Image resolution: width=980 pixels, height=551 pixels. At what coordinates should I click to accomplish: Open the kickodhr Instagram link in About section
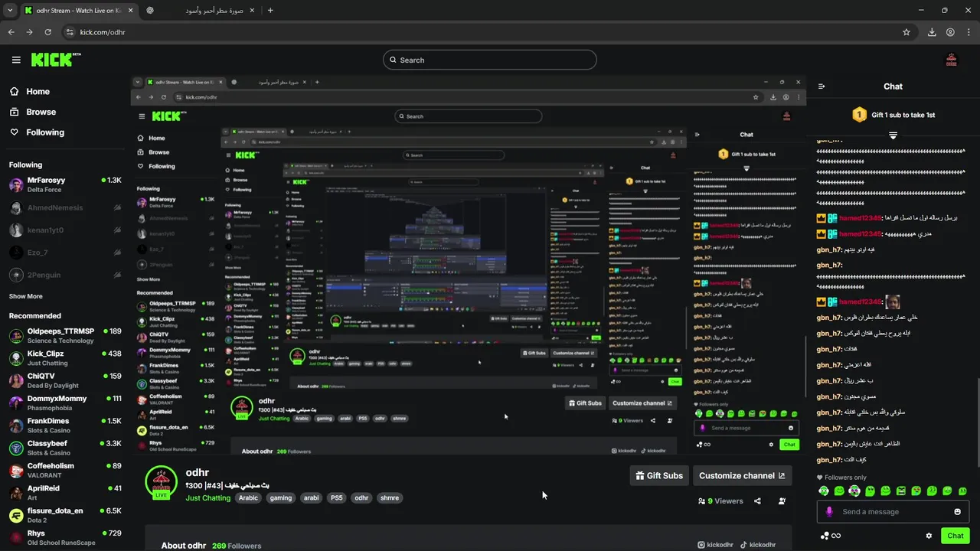pos(715,545)
